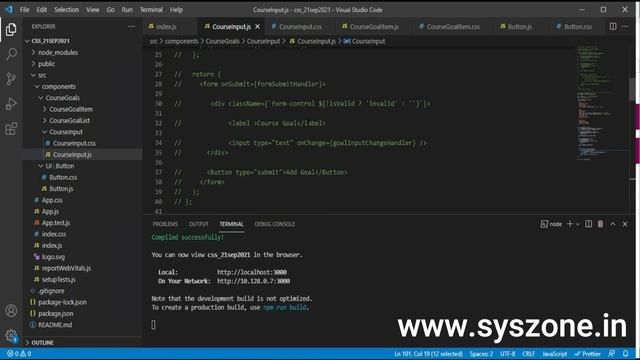Open the Terminal menu
Screen dimensions: 640x360
[x=151, y=9]
